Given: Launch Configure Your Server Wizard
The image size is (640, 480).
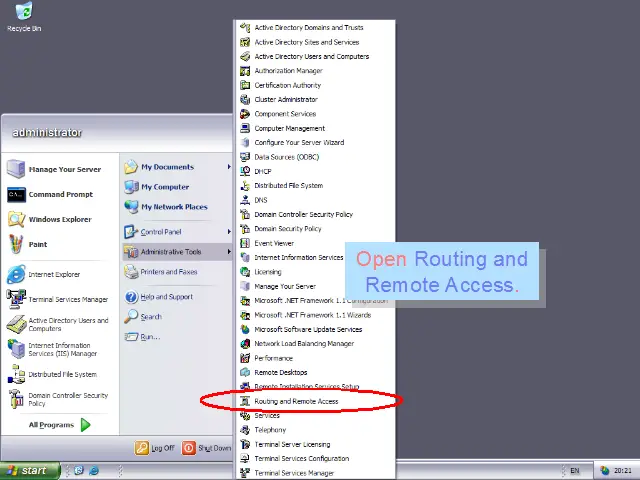Looking at the screenshot, I should coord(316,142).
